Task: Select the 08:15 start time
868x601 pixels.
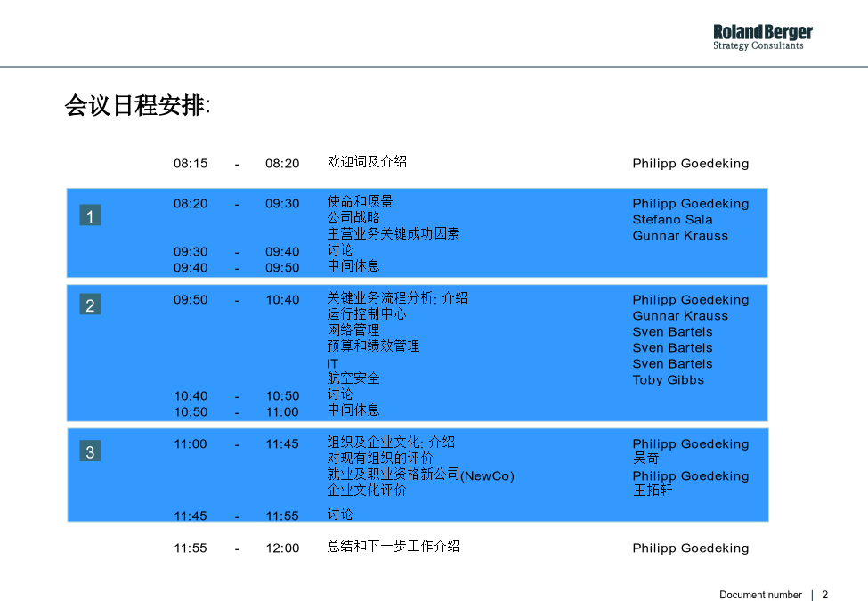Action: click(x=191, y=163)
